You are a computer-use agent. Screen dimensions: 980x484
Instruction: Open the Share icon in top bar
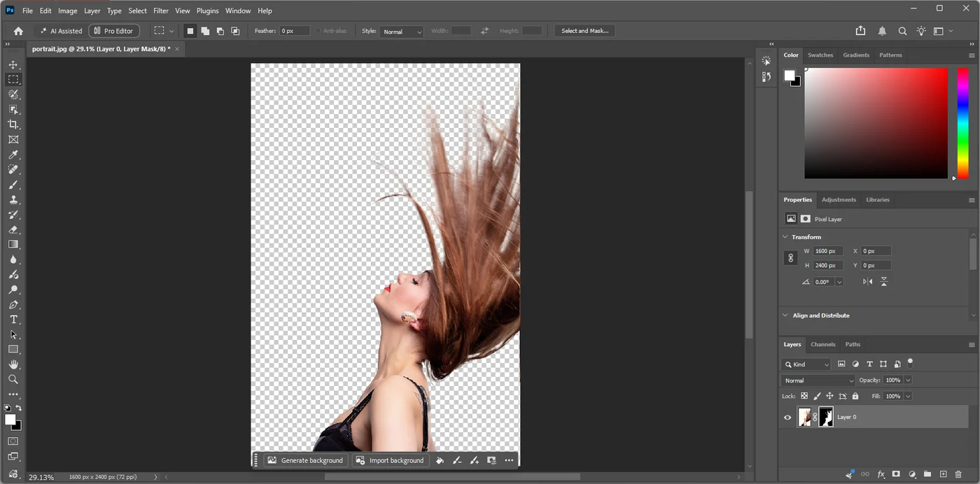pos(861,31)
